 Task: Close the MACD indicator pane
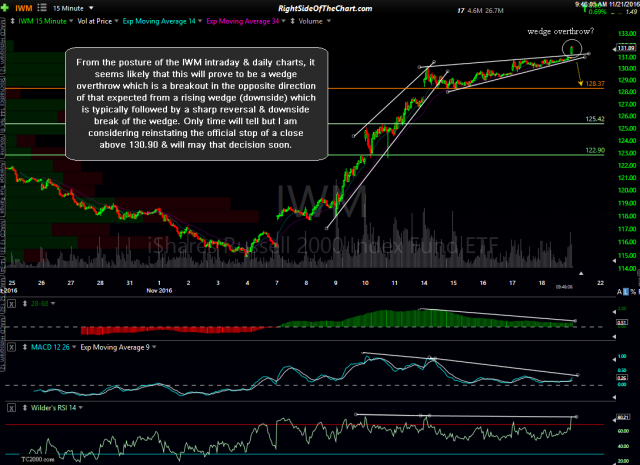click(11, 347)
